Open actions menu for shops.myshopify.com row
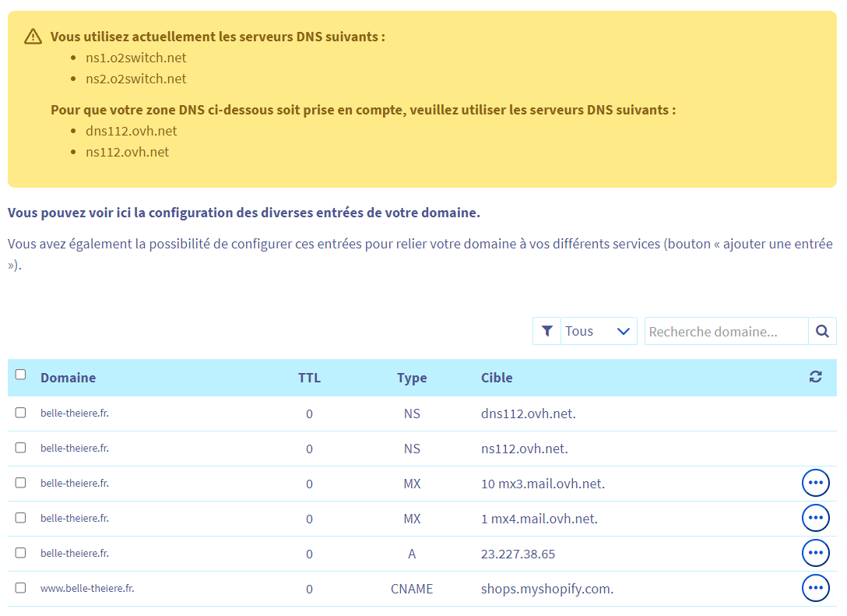Screen dimensions: 847x616 pyautogui.click(x=816, y=588)
